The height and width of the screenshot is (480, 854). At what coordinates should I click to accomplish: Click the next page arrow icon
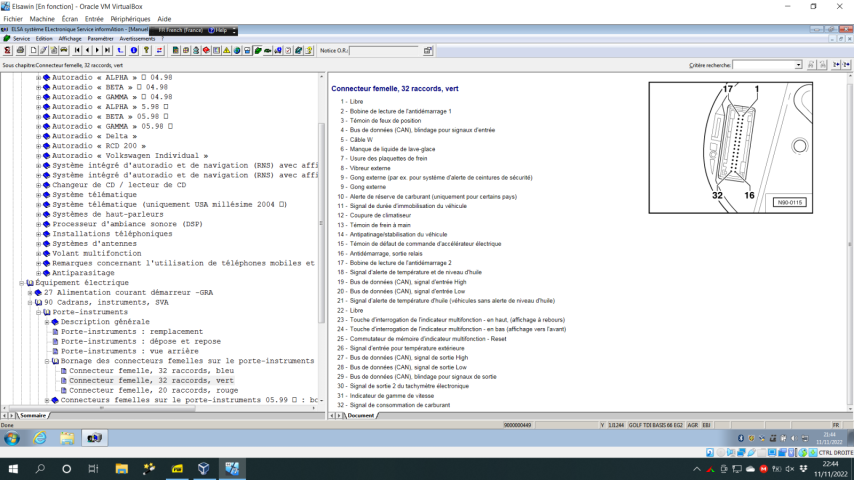pyautogui.click(x=97, y=50)
